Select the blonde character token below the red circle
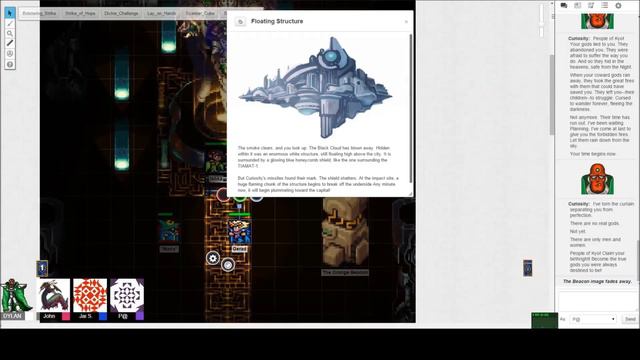 click(239, 231)
